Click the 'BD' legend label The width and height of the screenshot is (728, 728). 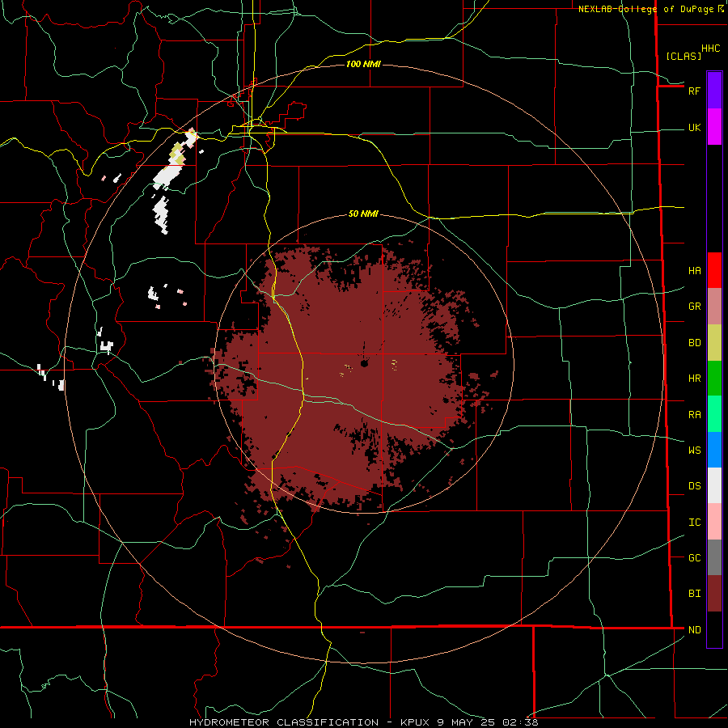(694, 343)
